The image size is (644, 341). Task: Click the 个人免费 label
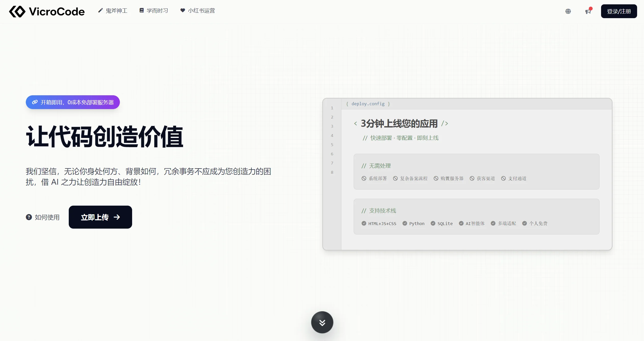point(538,224)
